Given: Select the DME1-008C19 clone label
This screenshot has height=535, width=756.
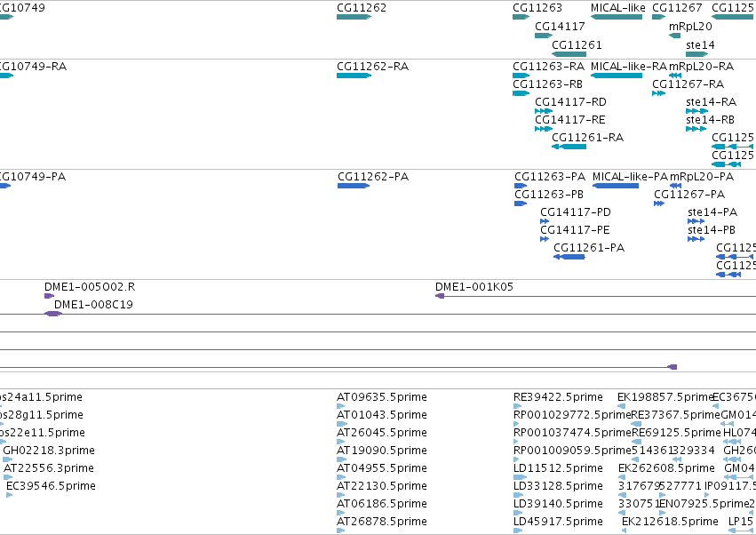Looking at the screenshot, I should pyautogui.click(x=93, y=305).
